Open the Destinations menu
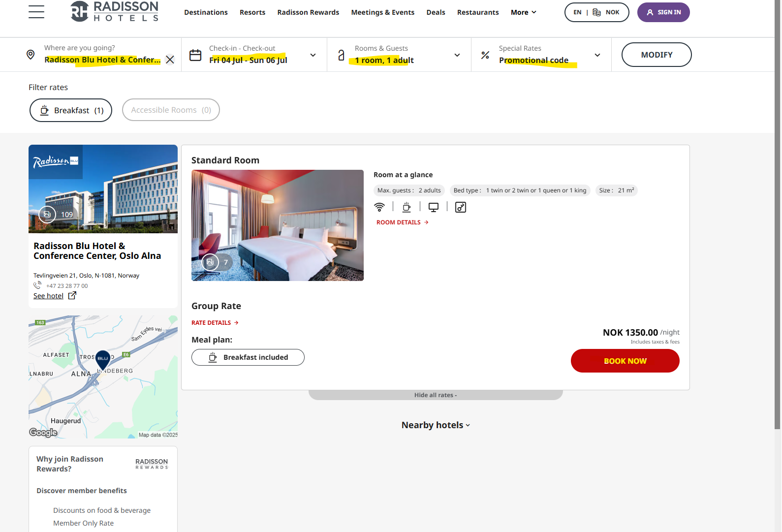This screenshot has height=532, width=782. [206, 12]
